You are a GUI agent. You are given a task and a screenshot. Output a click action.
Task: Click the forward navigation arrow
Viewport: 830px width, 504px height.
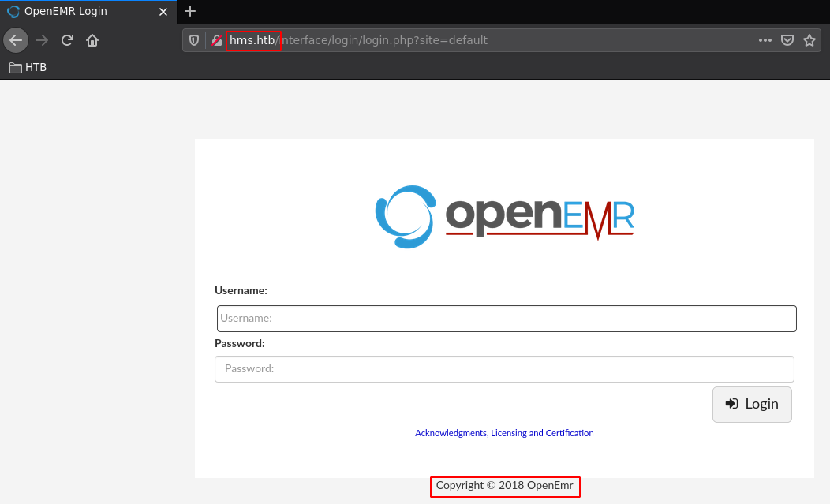click(42, 40)
